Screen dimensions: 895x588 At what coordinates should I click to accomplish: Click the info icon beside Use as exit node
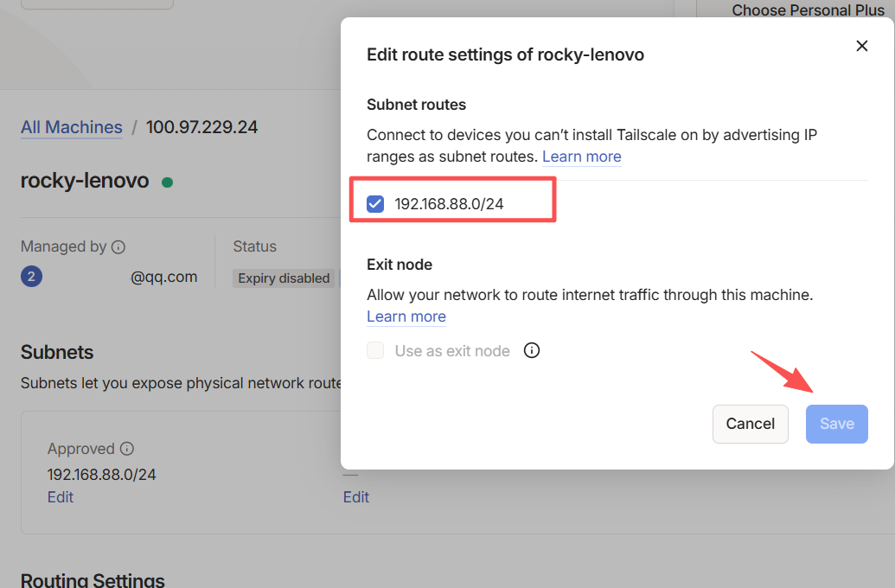point(533,350)
